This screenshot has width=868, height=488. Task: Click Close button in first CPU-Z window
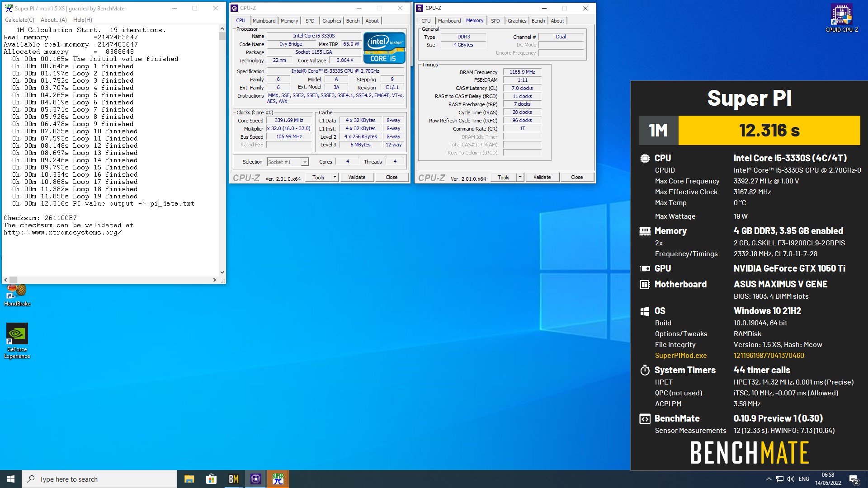coord(392,177)
